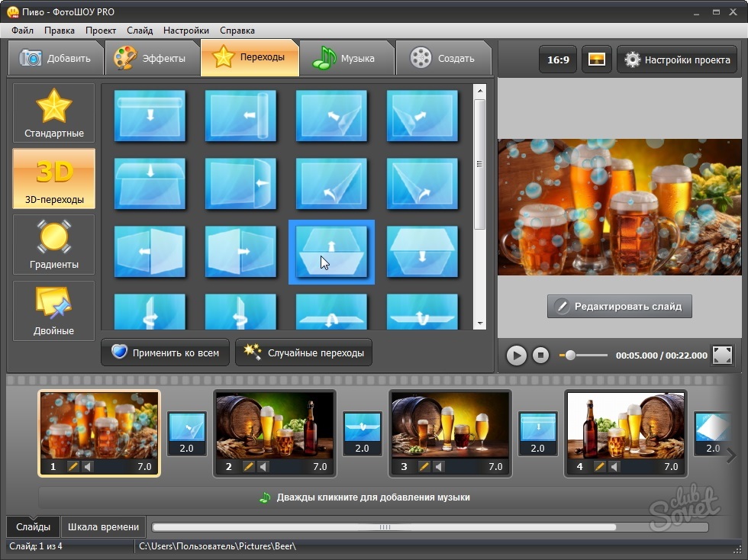This screenshot has width=748, height=560.
Task: Click the slide background image icon button
Action: tap(597, 60)
